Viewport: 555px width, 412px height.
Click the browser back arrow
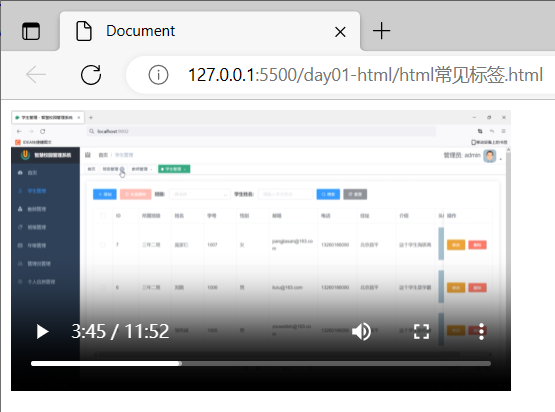[x=36, y=75]
